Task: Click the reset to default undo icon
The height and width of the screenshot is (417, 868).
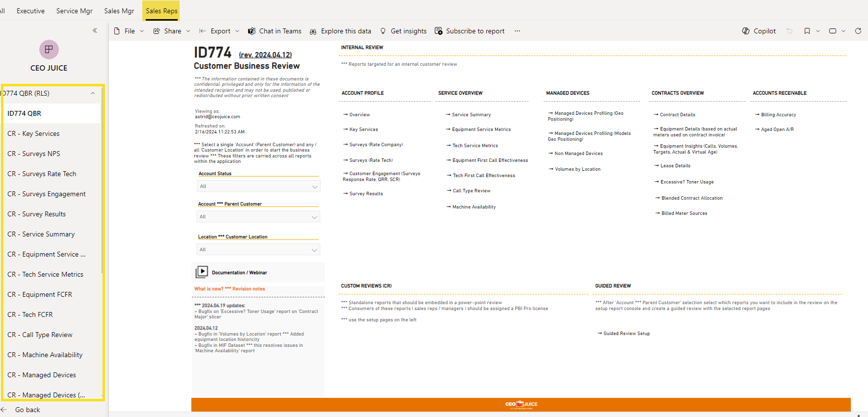Action: pos(789,31)
